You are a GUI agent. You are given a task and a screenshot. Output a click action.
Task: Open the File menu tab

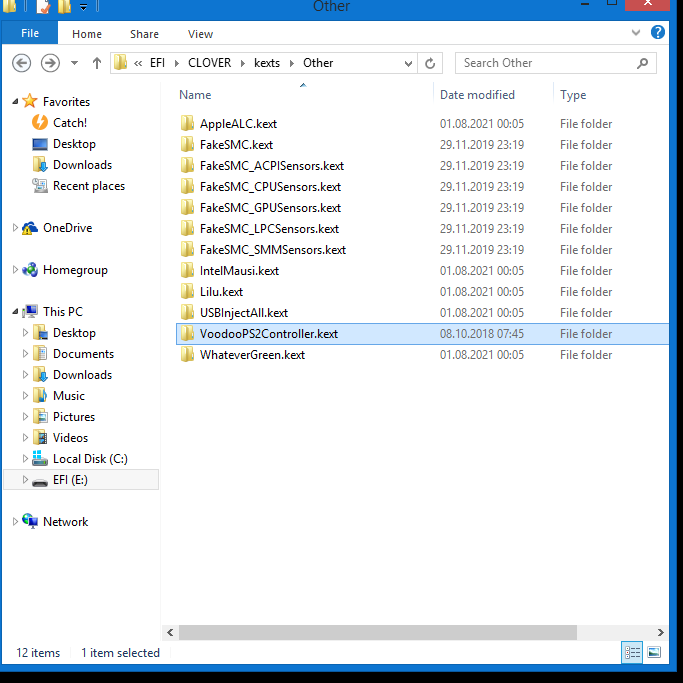(30, 33)
